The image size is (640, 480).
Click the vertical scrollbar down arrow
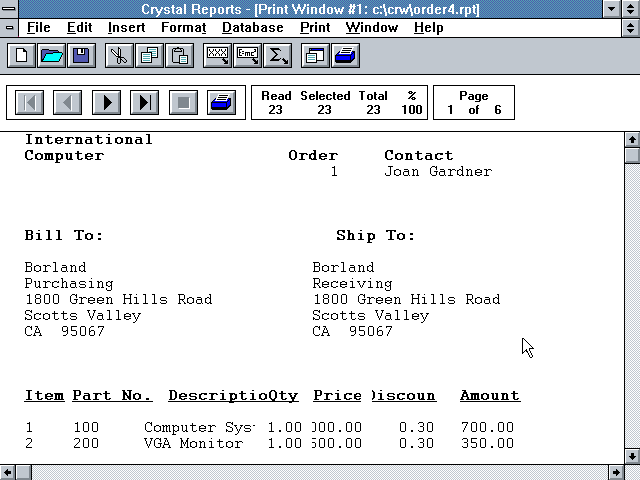tap(632, 456)
